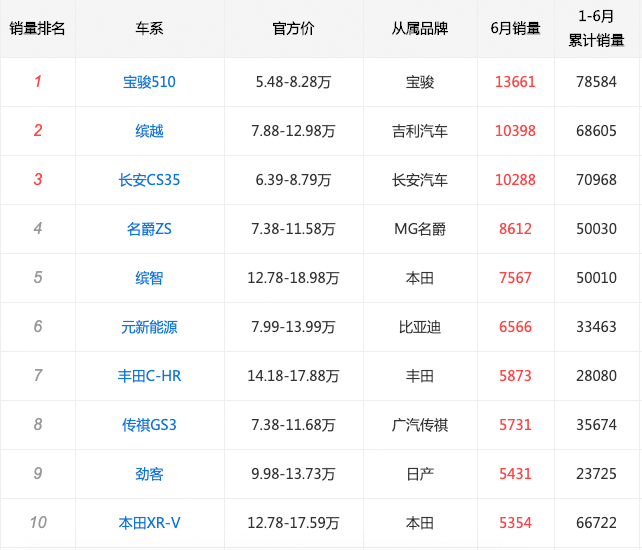The height and width of the screenshot is (550, 642).
Task: Click price cell 12.78-17.59万
Action: click(x=294, y=523)
